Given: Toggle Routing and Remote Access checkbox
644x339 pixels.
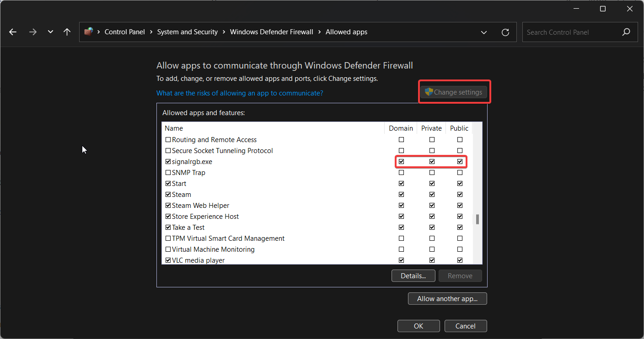Looking at the screenshot, I should 168,140.
